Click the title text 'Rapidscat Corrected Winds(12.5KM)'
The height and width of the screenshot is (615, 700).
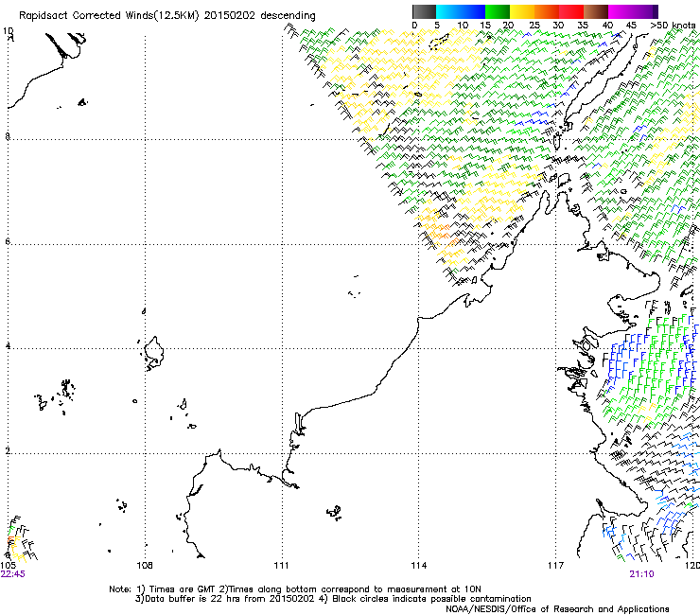[x=109, y=16]
